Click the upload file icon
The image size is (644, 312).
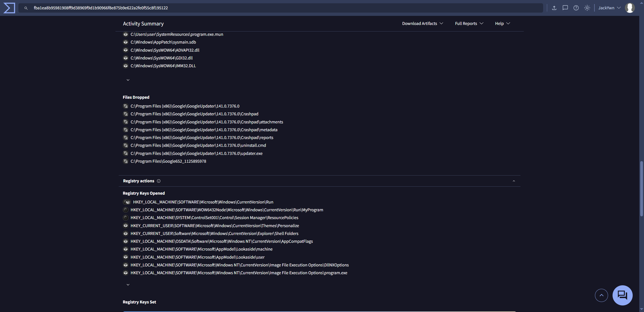pyautogui.click(x=554, y=8)
